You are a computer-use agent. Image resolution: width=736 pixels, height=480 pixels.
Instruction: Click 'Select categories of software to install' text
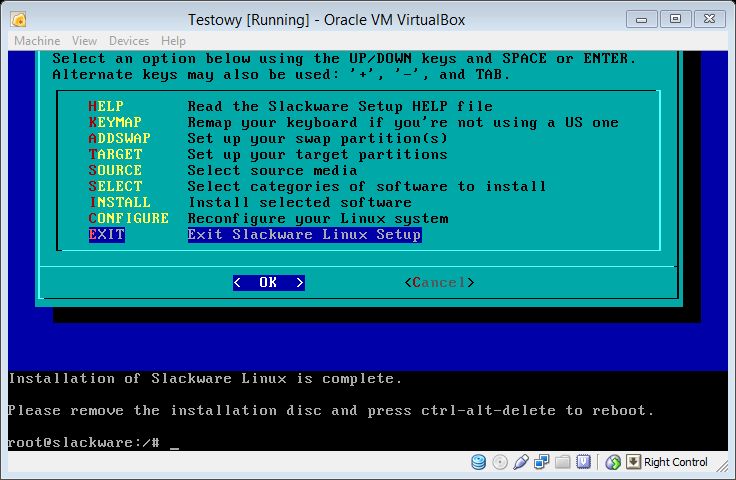(x=367, y=186)
